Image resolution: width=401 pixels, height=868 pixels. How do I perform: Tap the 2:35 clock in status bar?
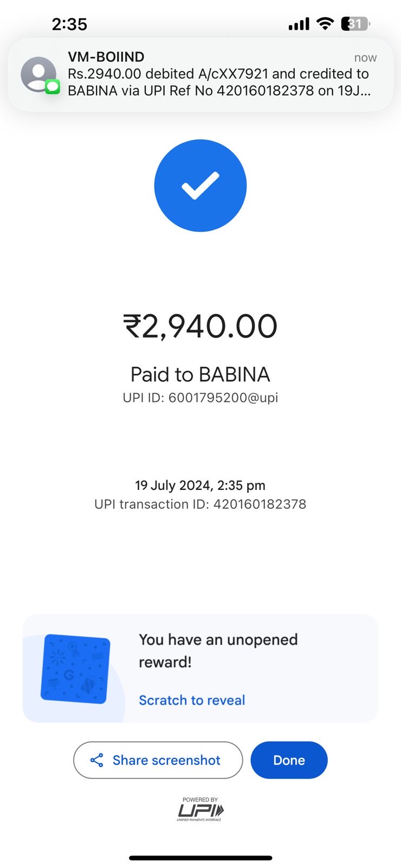click(x=69, y=24)
